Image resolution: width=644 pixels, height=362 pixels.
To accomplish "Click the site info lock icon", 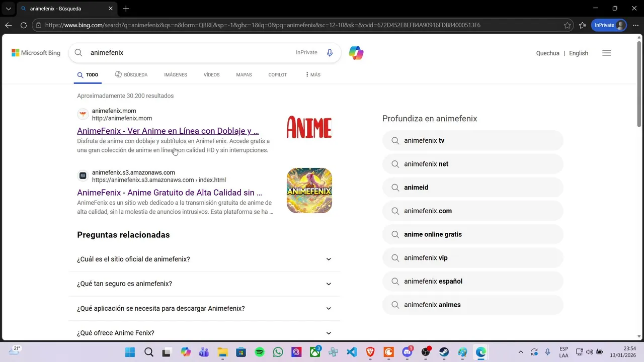I will coord(38,25).
